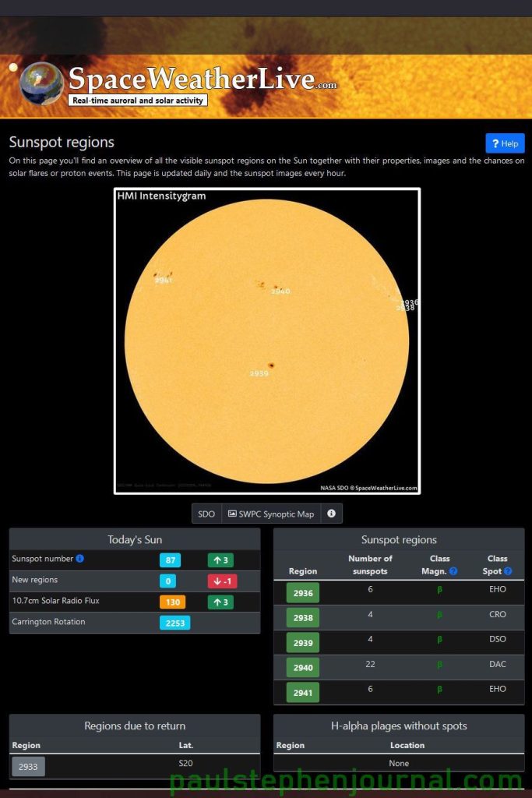Click the green up 3 sunspot change badge
This screenshot has width=532, height=798.
tap(220, 560)
